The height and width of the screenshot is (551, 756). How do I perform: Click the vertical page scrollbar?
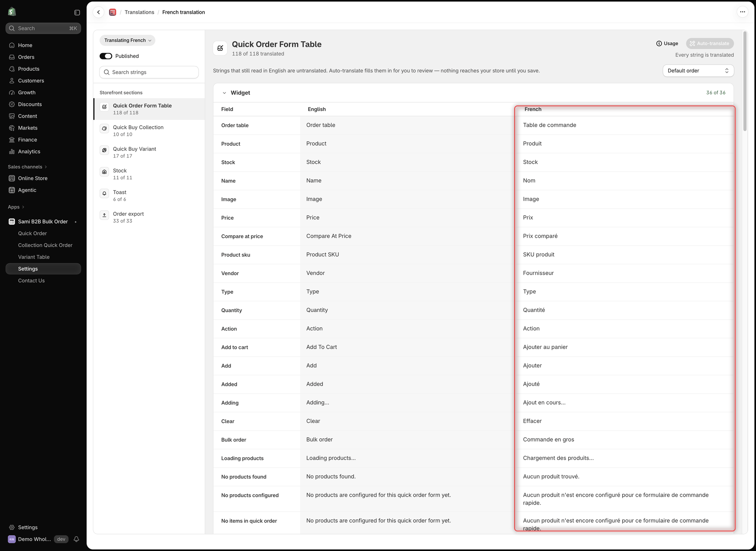tap(745, 81)
